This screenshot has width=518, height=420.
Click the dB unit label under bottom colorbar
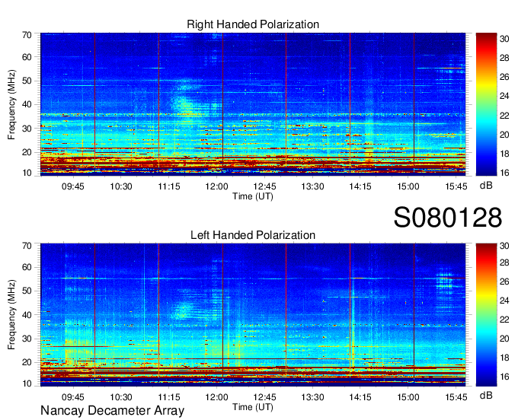(486, 396)
